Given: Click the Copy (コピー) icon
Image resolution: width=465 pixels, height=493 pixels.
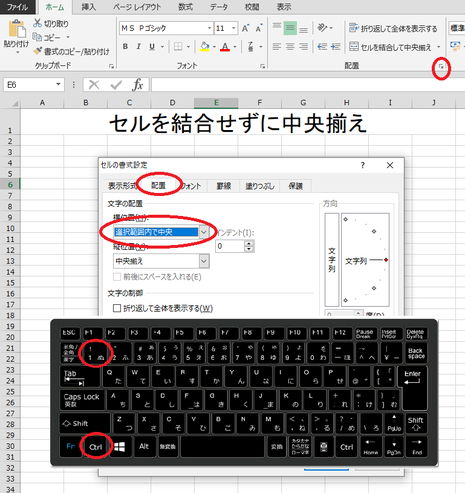Looking at the screenshot, I should (x=37, y=37).
